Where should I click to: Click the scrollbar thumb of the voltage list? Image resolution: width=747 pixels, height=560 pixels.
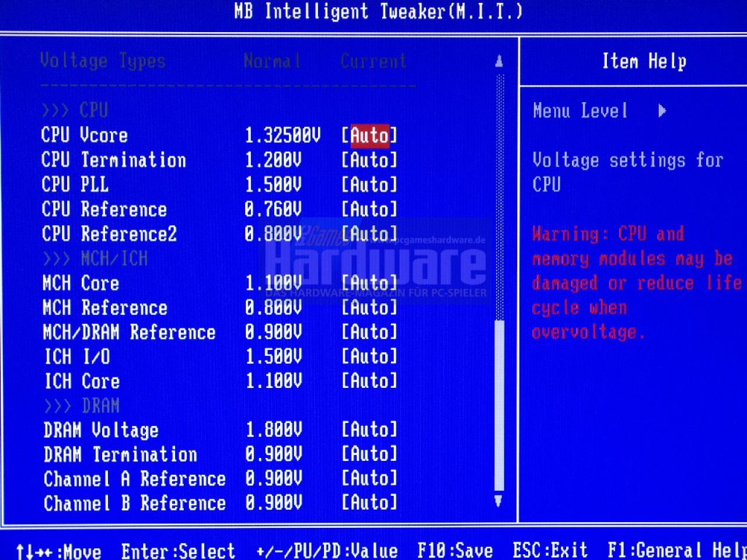499,405
